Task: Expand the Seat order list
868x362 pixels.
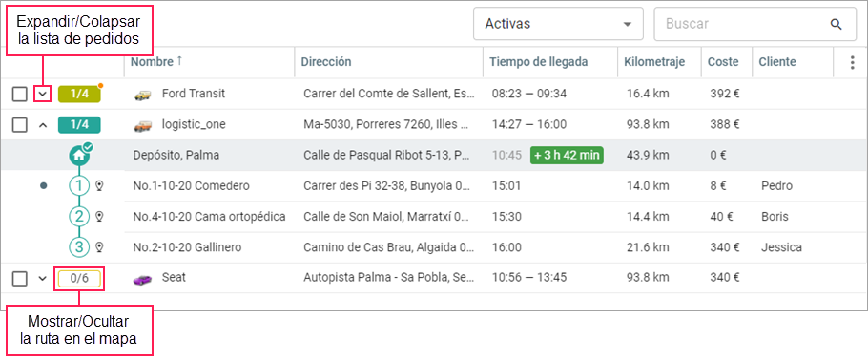Action: tap(42, 278)
